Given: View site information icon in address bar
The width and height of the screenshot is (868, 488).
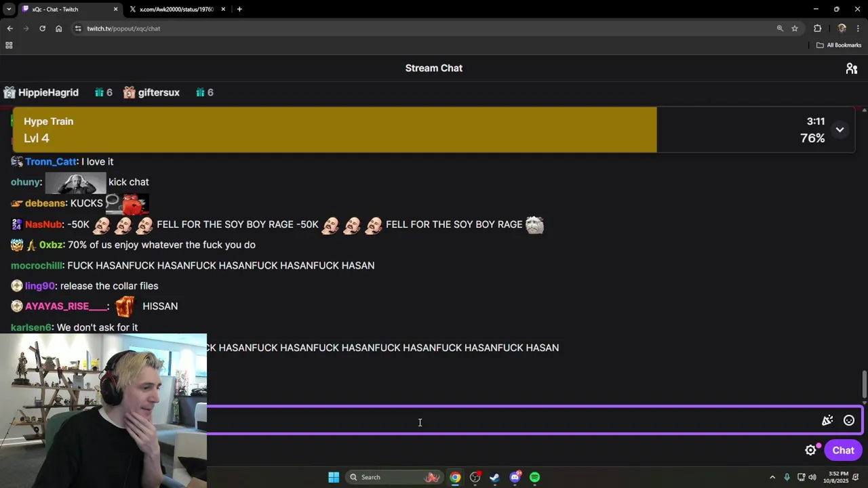Looking at the screenshot, I should click(x=78, y=28).
